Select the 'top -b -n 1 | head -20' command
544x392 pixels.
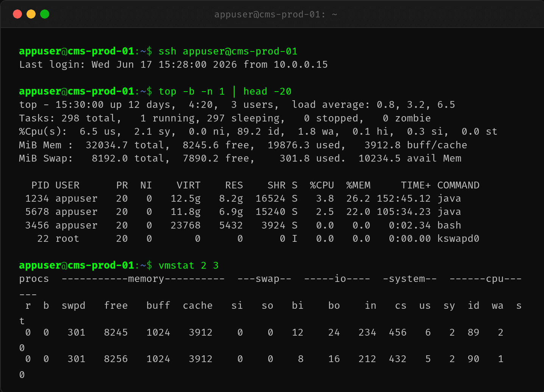[x=225, y=91]
